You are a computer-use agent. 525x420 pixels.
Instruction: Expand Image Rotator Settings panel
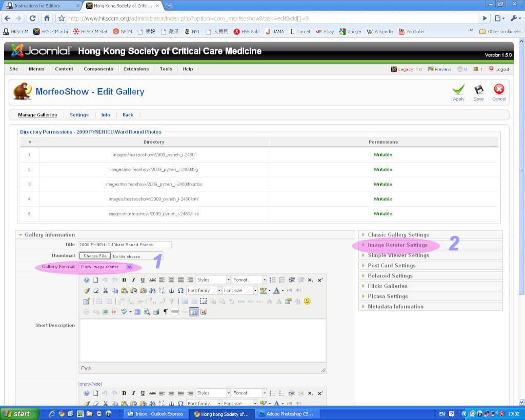[x=431, y=245]
